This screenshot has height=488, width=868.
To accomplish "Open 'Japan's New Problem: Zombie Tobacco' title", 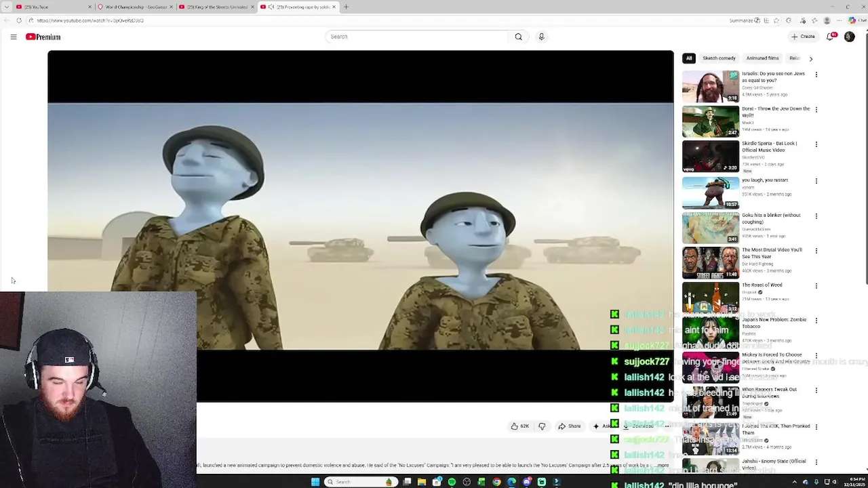I will coord(774,323).
